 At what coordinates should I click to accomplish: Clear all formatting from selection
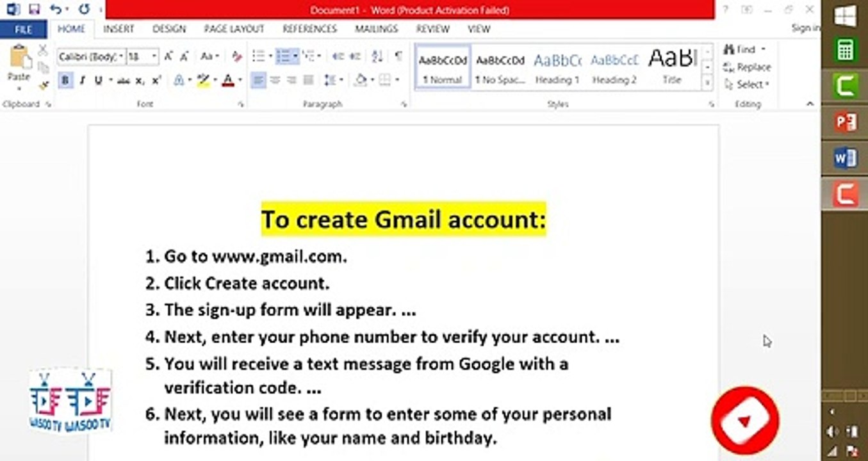tap(237, 56)
